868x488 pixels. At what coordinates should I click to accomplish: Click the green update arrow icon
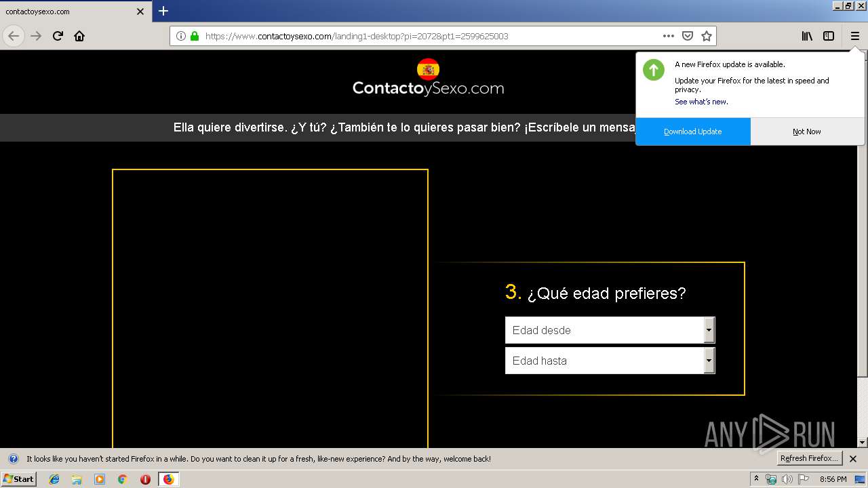[654, 70]
